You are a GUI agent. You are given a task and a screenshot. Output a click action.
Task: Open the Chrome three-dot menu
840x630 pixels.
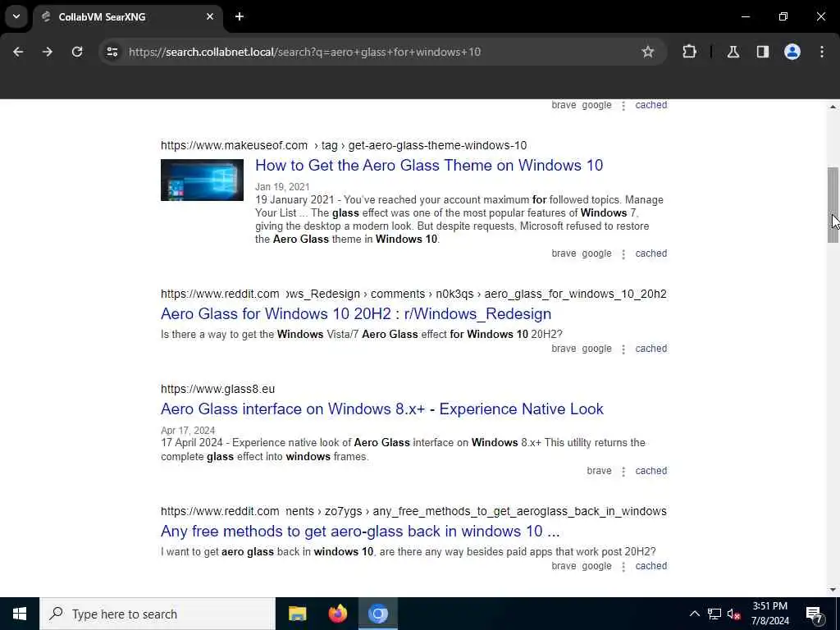(822, 52)
